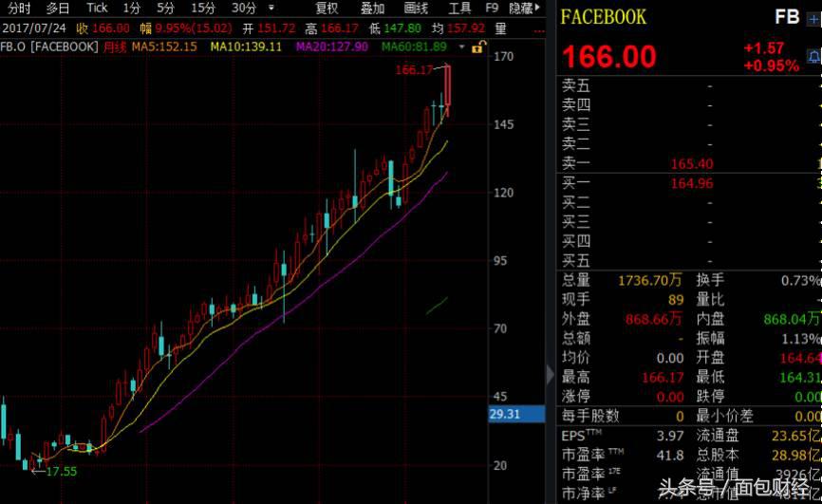
Task: Expand the moving average indicator dropdown
Action: (461, 47)
